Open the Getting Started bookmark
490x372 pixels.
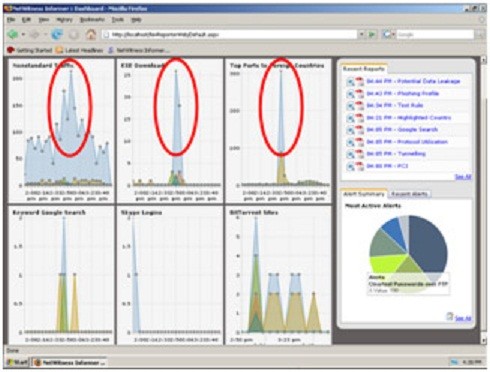tap(29, 50)
